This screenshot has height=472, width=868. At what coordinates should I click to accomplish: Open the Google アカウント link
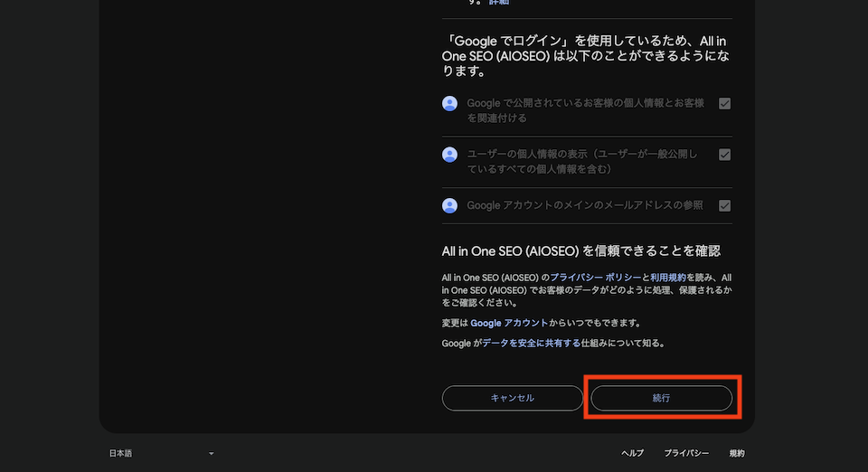[x=509, y=323]
